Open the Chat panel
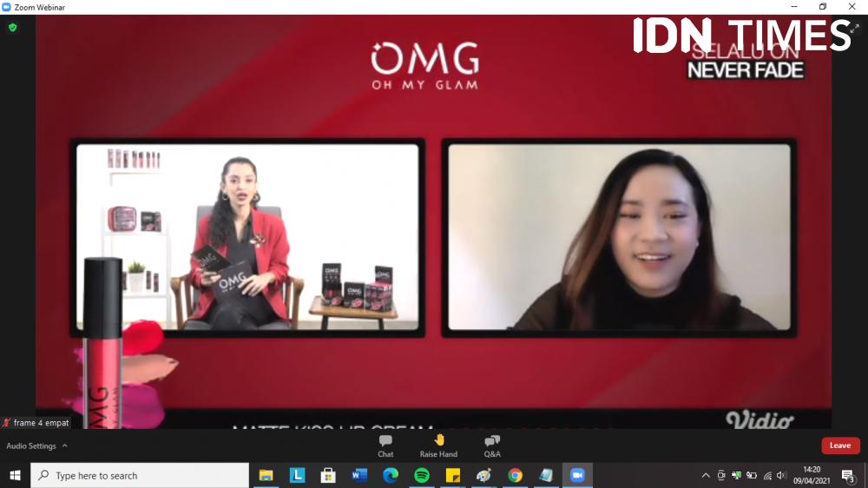Viewport: 868px width, 488px height. pos(385,446)
